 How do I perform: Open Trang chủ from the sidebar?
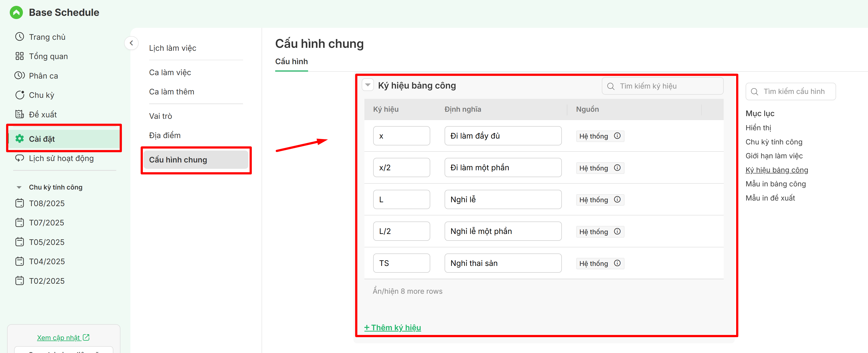click(x=47, y=37)
